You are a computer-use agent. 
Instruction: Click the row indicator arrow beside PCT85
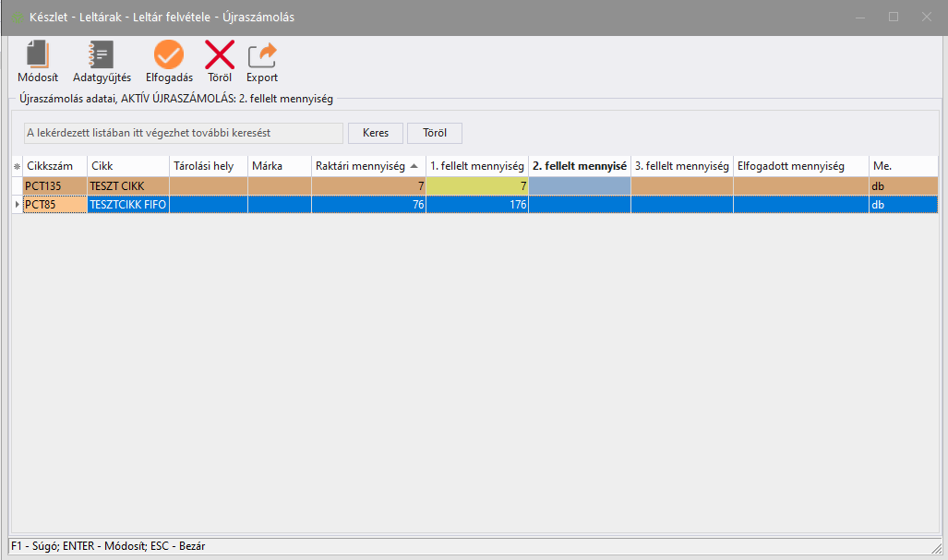[16, 204]
